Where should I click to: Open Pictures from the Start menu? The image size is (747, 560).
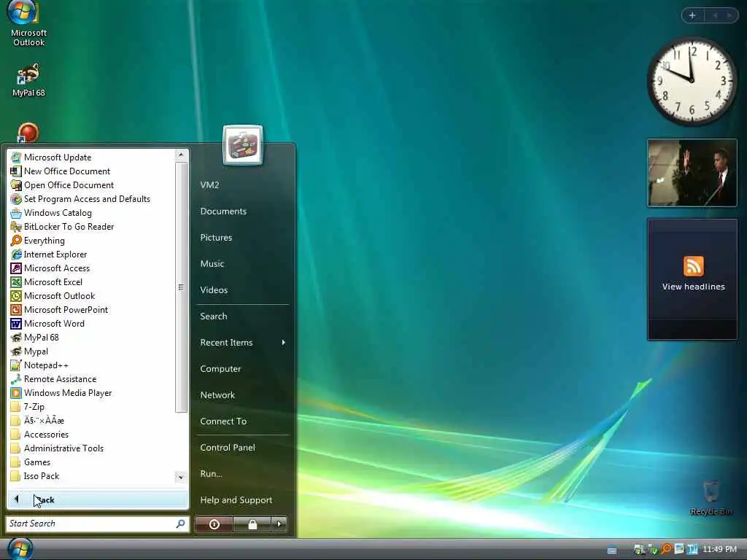click(216, 237)
